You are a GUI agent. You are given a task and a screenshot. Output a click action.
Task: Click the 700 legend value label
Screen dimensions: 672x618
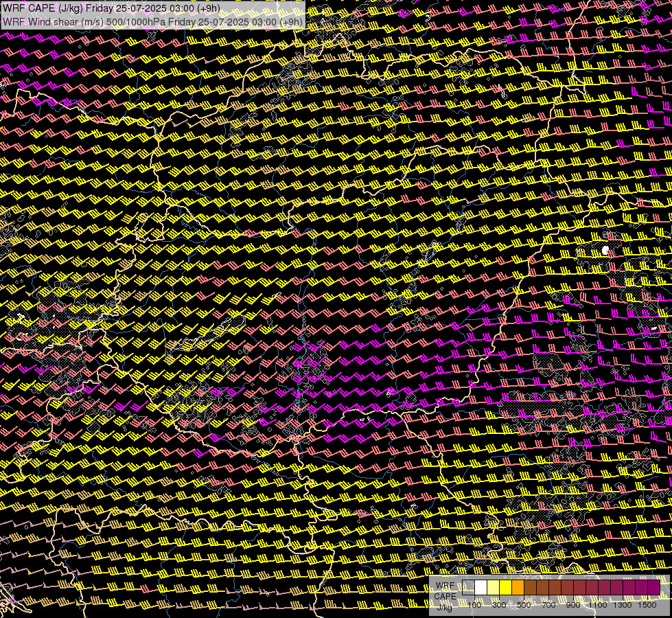coord(548,605)
